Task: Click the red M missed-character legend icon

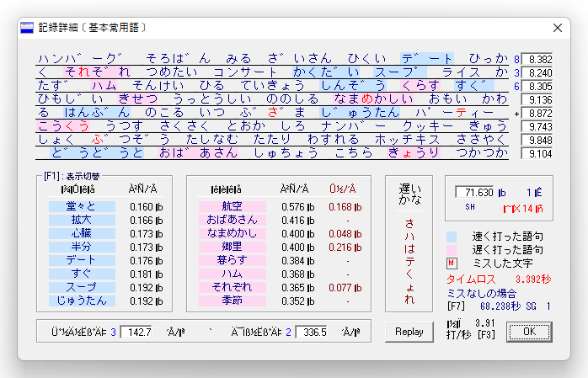Action: 452,264
